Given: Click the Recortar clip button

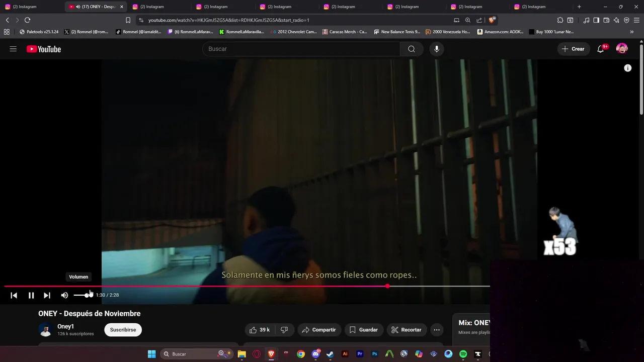Looking at the screenshot, I should point(406,330).
